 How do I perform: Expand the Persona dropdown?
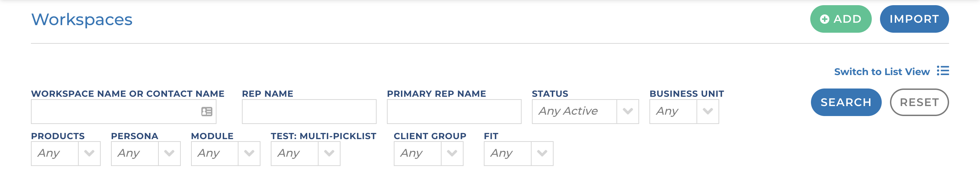(169, 153)
